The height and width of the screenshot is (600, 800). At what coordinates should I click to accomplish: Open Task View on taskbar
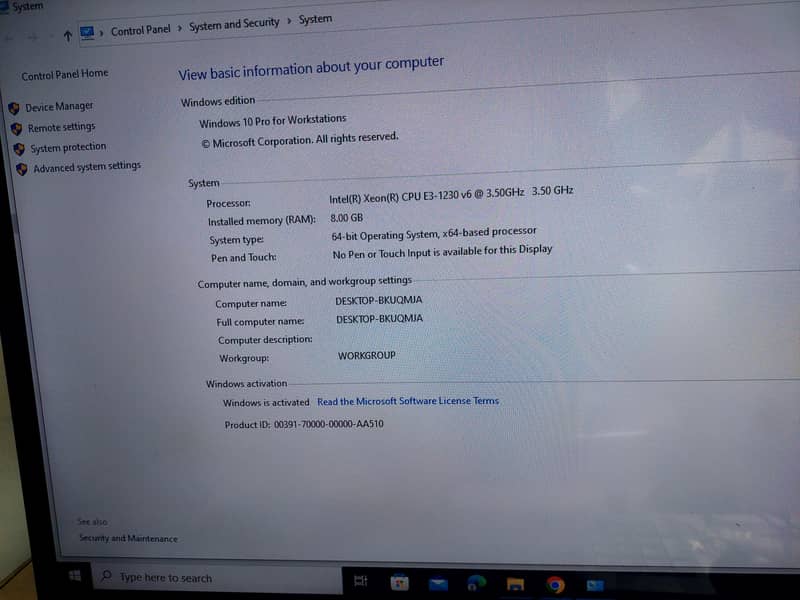pos(360,581)
